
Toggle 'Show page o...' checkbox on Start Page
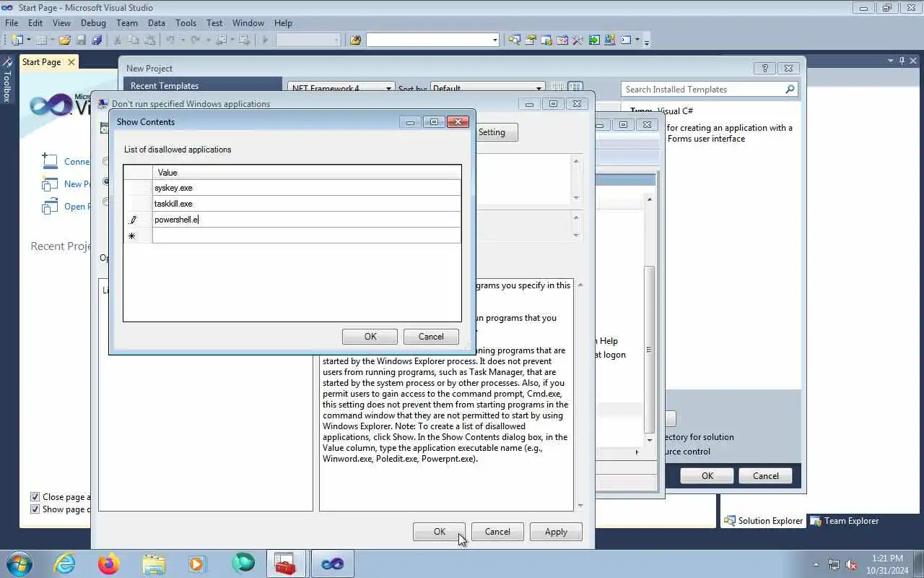(35, 509)
